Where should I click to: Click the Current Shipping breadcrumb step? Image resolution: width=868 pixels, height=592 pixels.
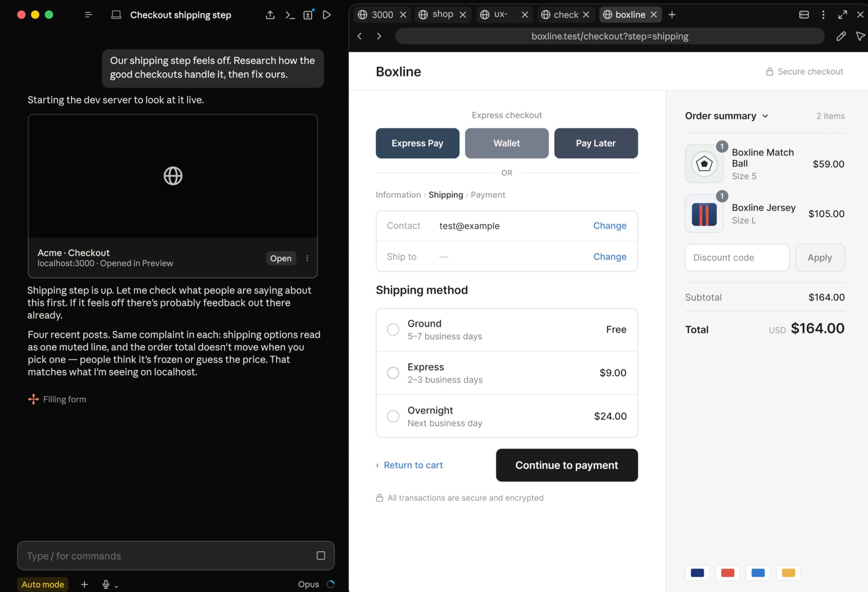pos(446,195)
